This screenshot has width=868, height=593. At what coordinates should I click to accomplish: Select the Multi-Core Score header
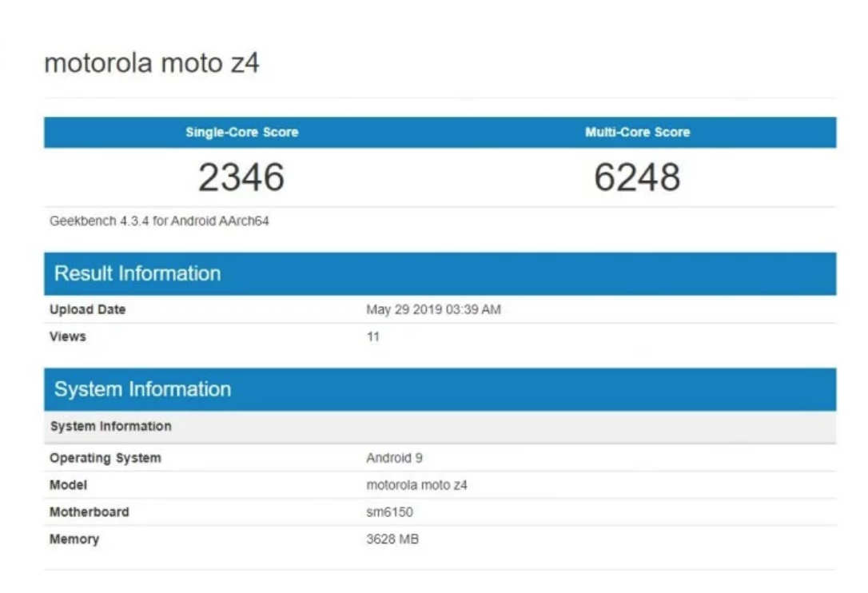[x=638, y=133]
